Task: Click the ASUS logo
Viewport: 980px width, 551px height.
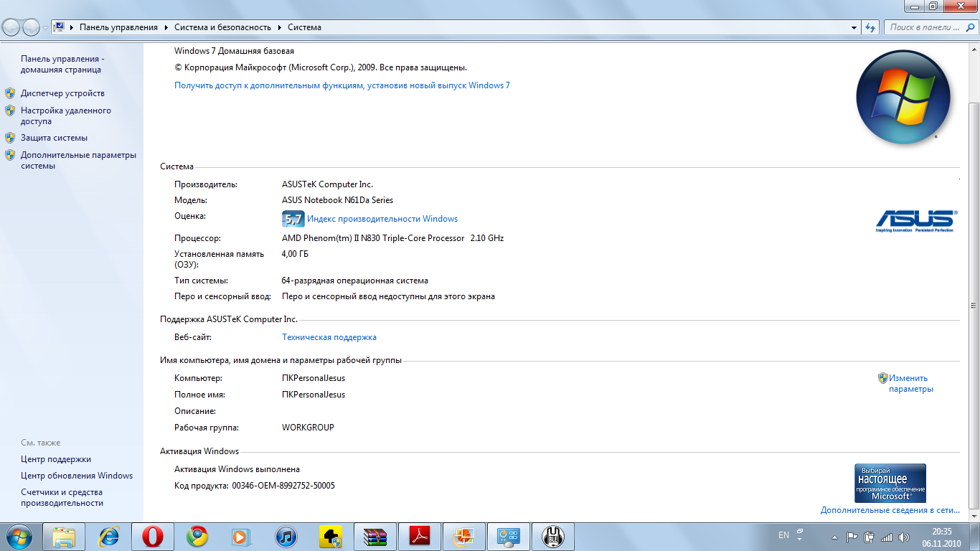Action: tap(915, 221)
